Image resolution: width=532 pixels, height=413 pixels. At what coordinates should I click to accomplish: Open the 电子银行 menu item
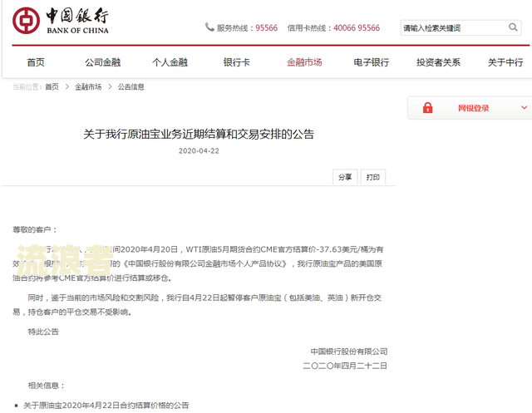coord(372,62)
